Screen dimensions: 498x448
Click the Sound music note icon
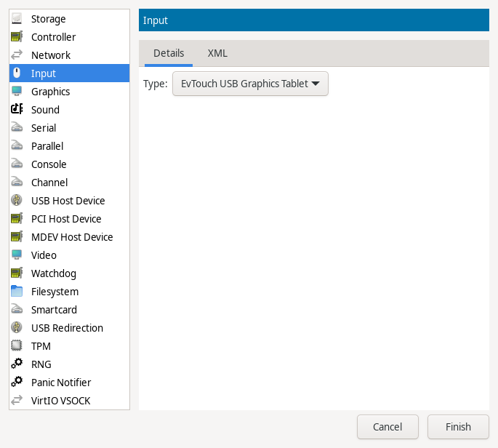pos(17,110)
